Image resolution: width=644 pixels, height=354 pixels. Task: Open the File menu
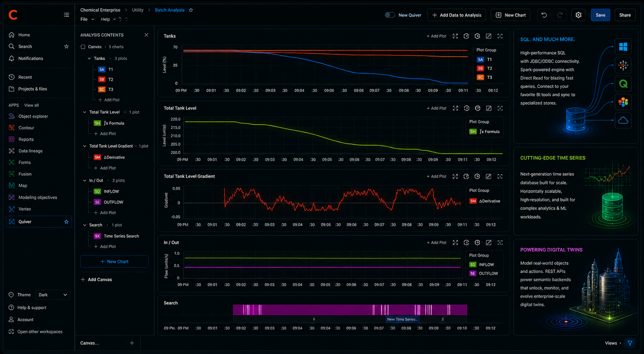[87, 19]
